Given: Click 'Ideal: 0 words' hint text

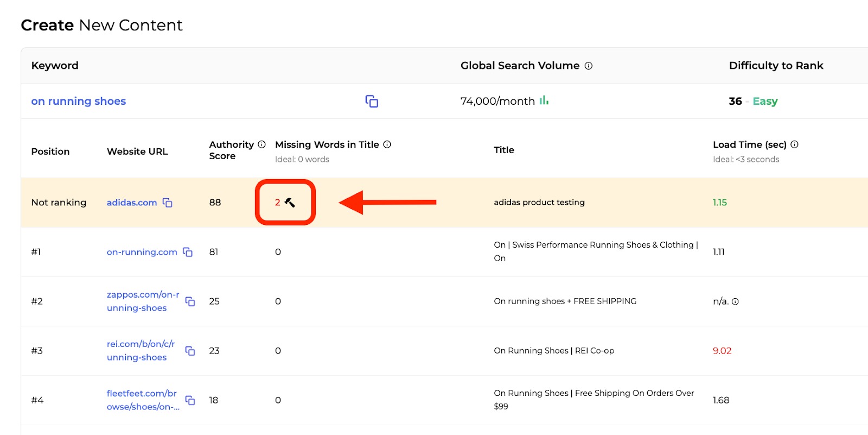Looking at the screenshot, I should 302,159.
